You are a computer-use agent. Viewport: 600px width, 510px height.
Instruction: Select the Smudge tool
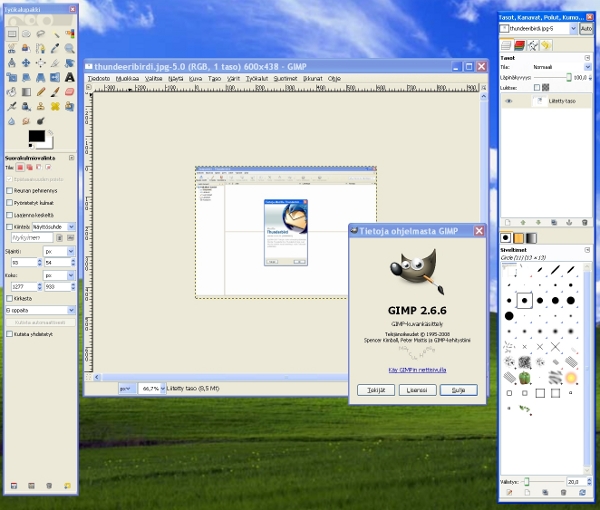26,121
